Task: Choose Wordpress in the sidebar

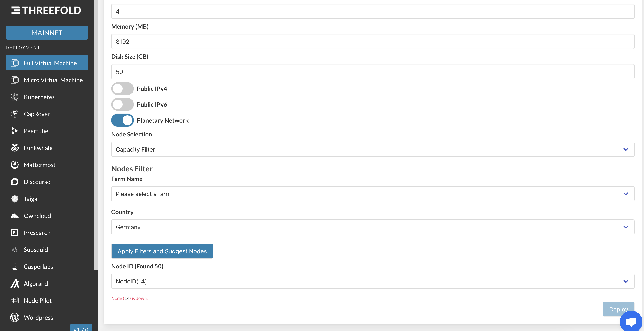Action: click(x=47, y=317)
